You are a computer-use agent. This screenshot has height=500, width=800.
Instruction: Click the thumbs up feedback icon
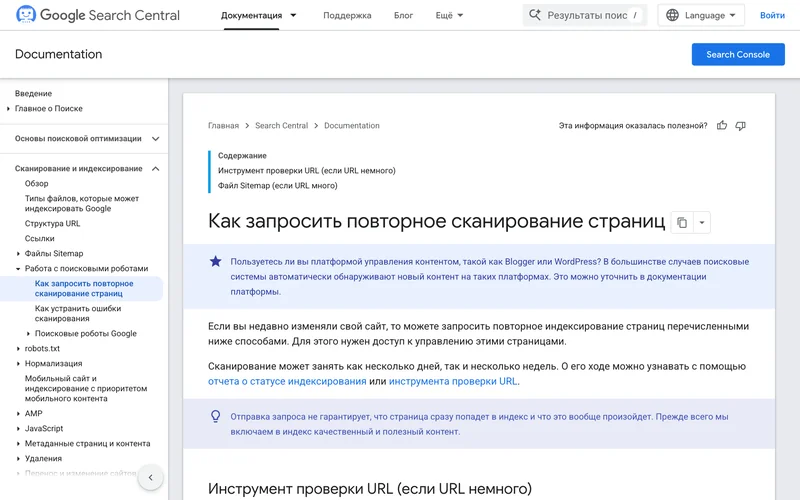point(721,126)
